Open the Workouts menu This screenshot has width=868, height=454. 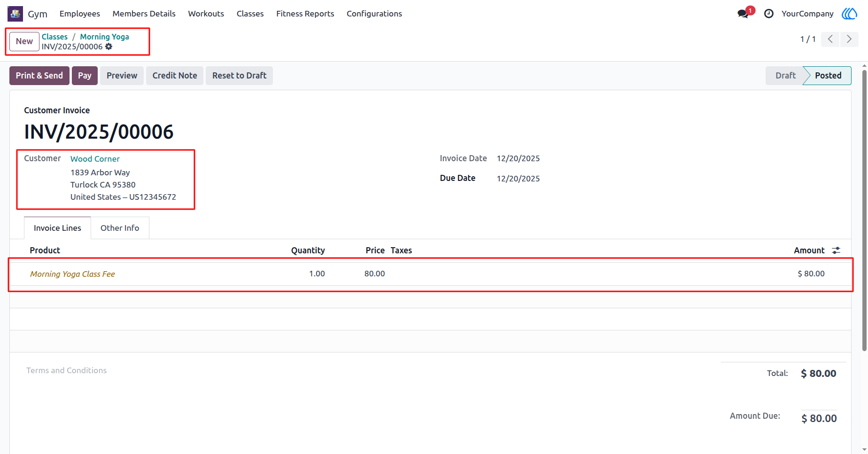tap(206, 14)
